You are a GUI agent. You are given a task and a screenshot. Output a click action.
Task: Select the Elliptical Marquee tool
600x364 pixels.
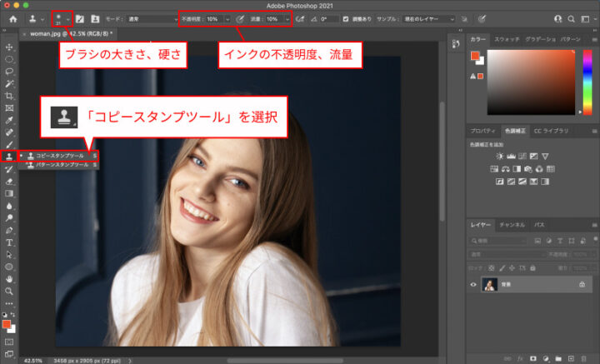[9, 59]
